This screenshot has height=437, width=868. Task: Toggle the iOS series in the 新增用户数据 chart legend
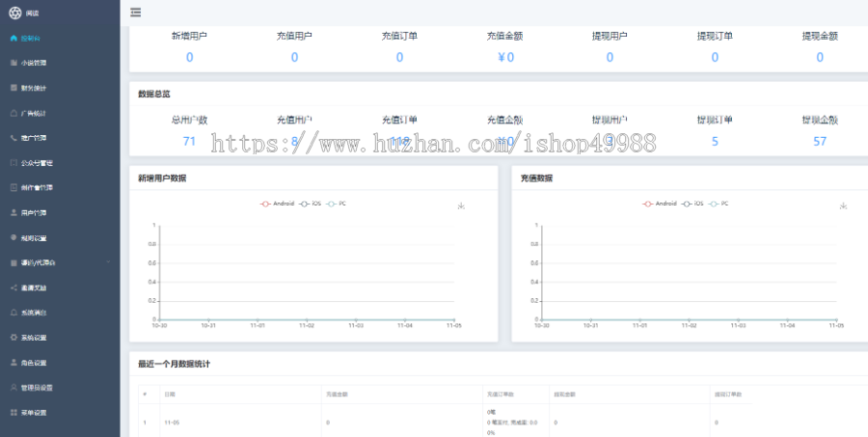310,204
